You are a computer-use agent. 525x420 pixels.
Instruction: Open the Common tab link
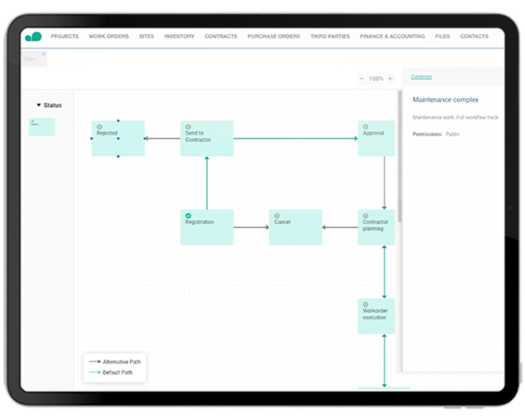pos(421,77)
